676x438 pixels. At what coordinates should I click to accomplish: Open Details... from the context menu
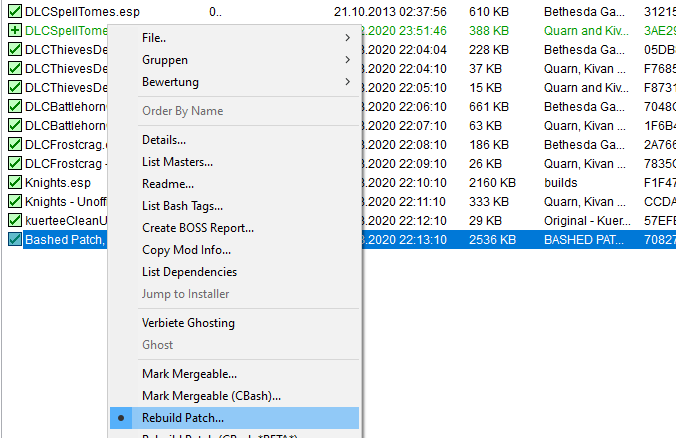(164, 140)
